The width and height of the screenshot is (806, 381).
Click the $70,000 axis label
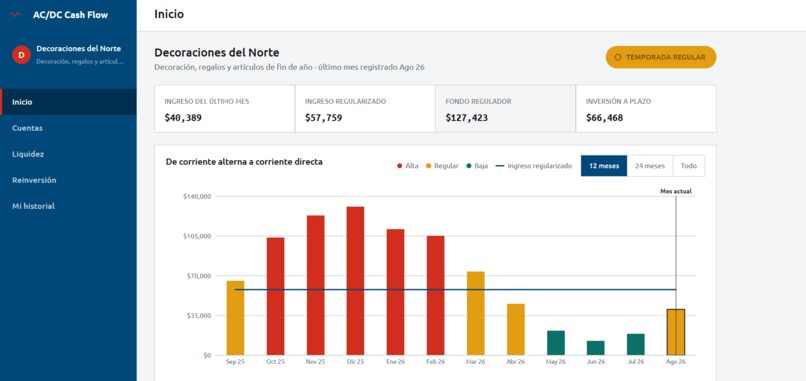click(x=199, y=276)
